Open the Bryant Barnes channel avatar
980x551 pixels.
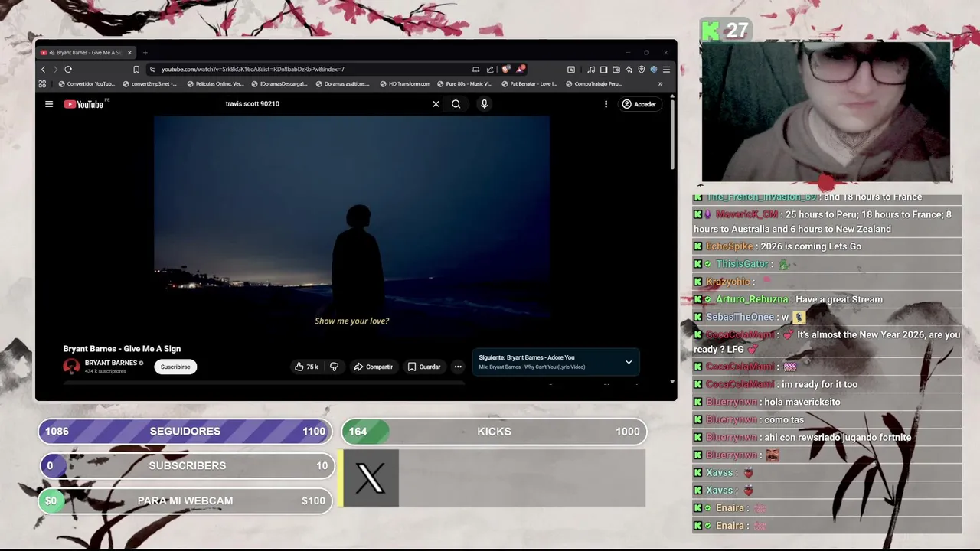[x=71, y=367]
